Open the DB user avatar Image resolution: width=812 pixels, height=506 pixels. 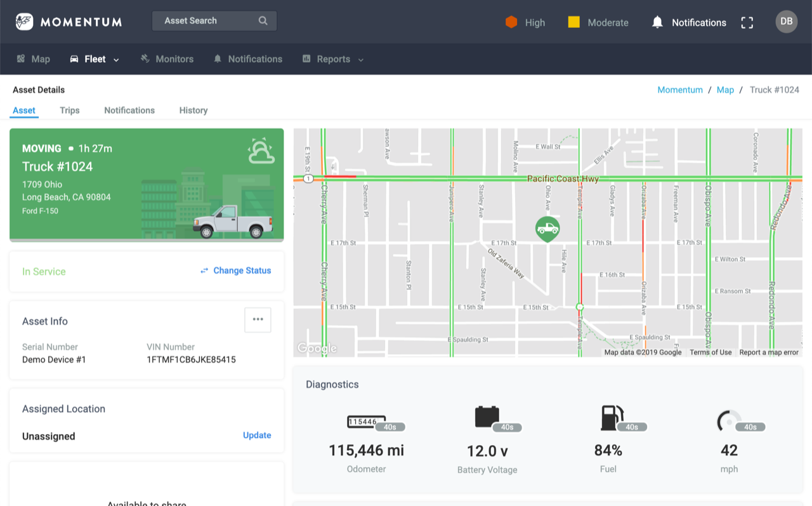point(787,22)
